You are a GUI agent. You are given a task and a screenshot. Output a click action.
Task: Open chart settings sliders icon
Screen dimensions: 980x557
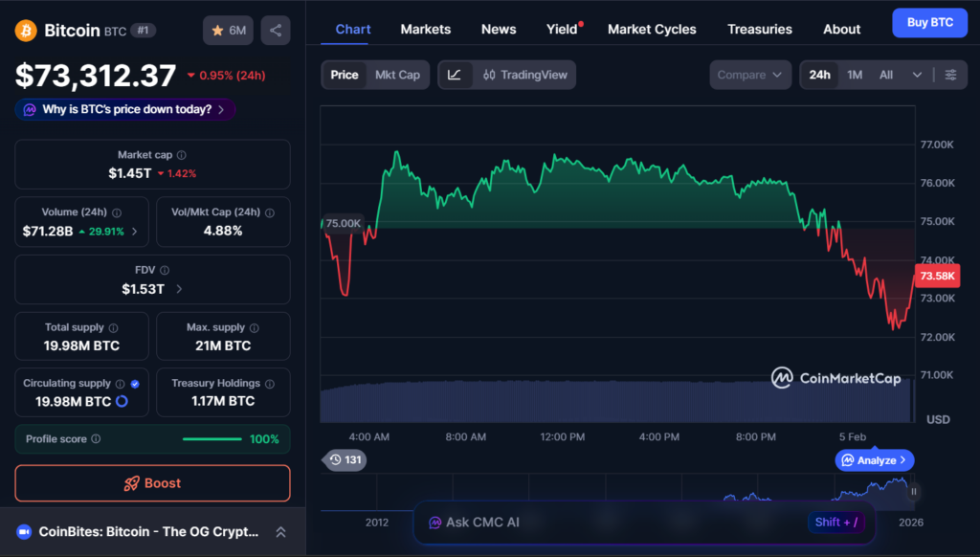click(x=950, y=75)
